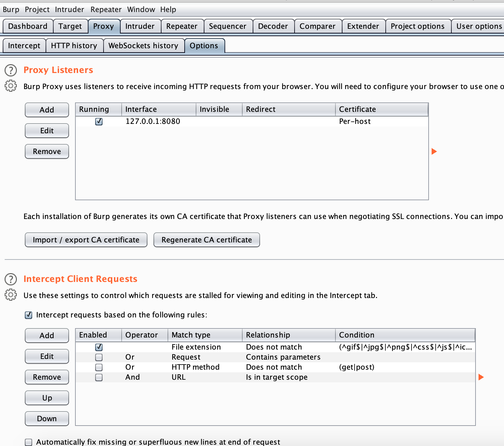
Task: Sort listeners by Interface column header
Action: 159,109
